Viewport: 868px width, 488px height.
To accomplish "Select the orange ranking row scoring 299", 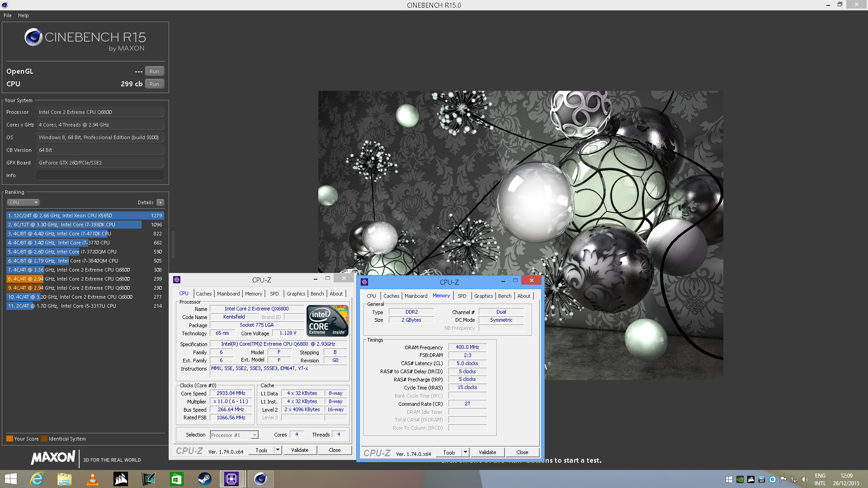I will tap(85, 279).
